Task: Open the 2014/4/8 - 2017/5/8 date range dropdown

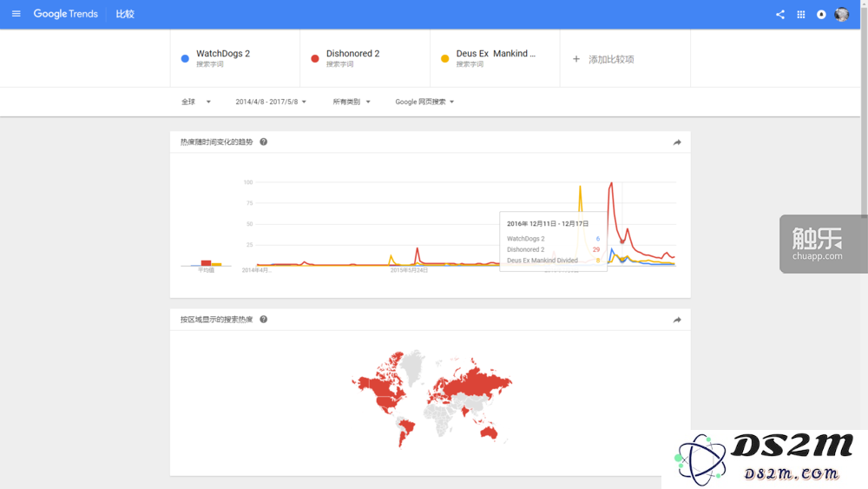Action: (x=271, y=102)
